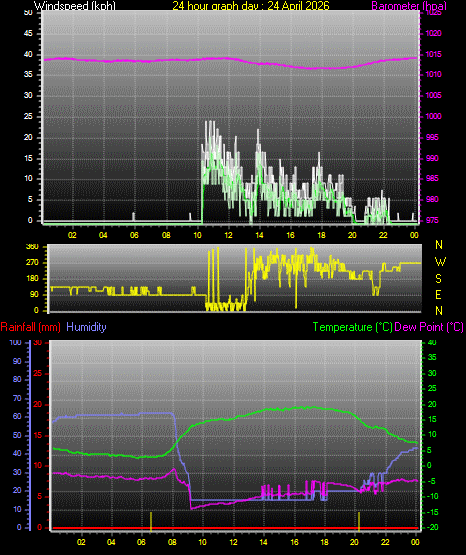Viewport: 466px width, 555px height.
Task: Click the 1005 barometer axis value
Action: pyautogui.click(x=433, y=96)
